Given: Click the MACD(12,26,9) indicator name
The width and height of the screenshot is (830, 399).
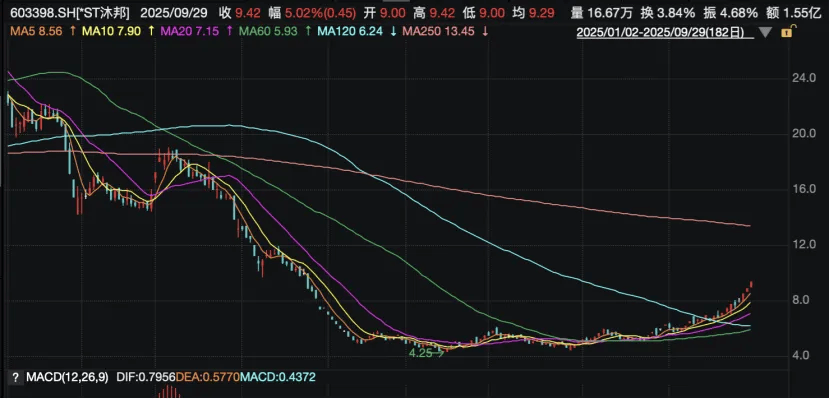Looking at the screenshot, I should 67,378.
